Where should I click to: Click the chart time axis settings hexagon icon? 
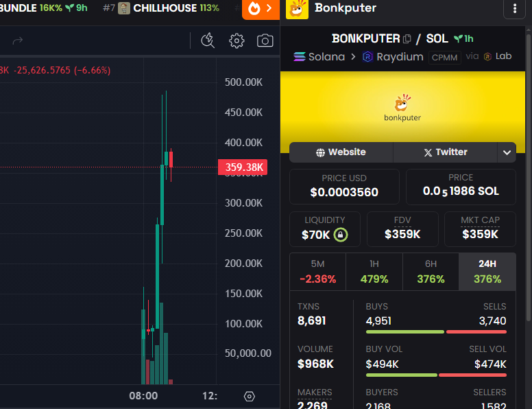(x=250, y=396)
